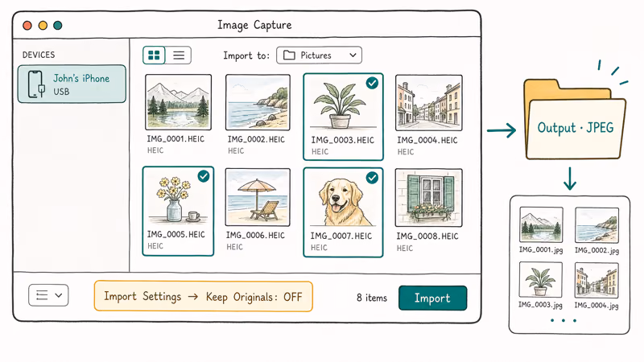
Task: Click the iPhone device icon in sidebar
Action: pyautogui.click(x=35, y=84)
